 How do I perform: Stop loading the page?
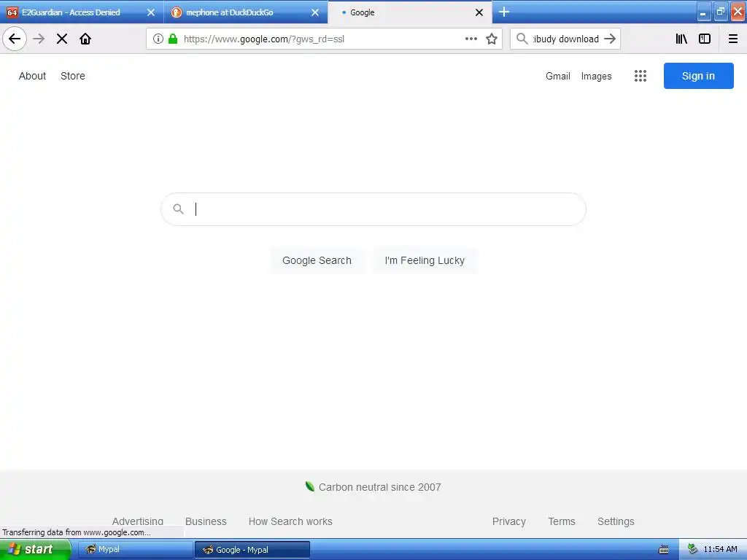62,39
